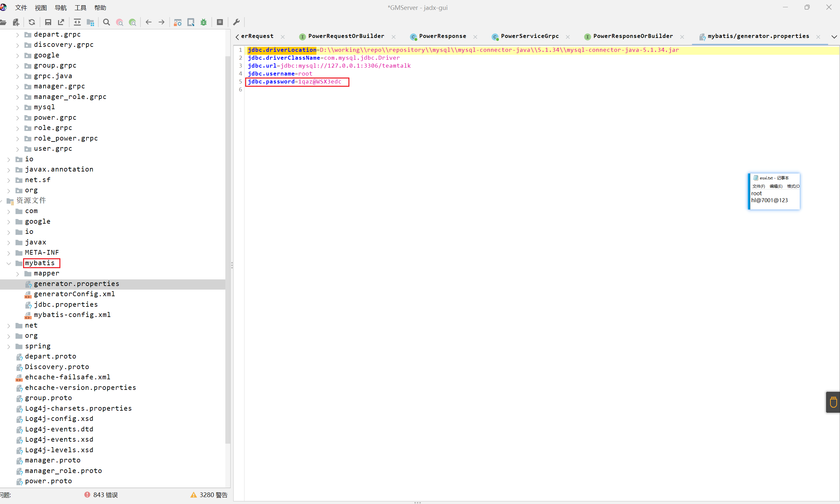Screen dimensions: 840x504
Task: Expand the power.grpc package
Action: [x=18, y=118]
